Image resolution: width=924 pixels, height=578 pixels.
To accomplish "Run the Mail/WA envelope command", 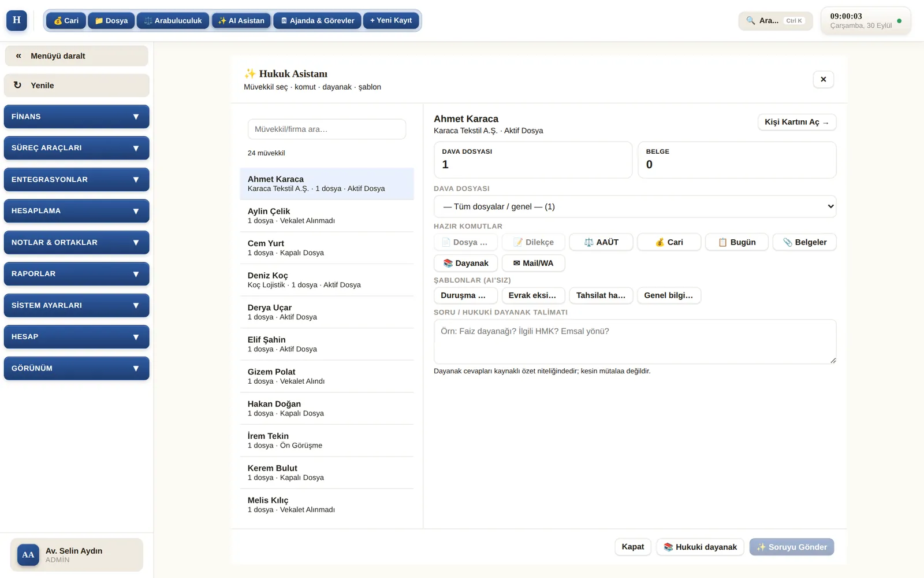I will tap(533, 263).
